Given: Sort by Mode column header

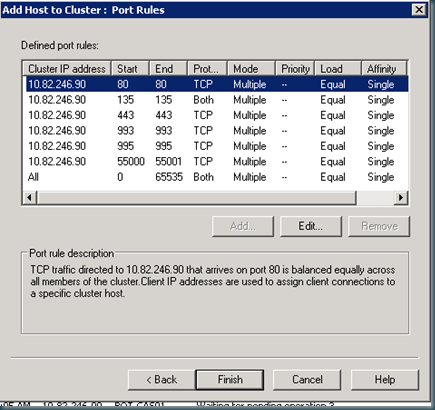Looking at the screenshot, I should (x=251, y=69).
